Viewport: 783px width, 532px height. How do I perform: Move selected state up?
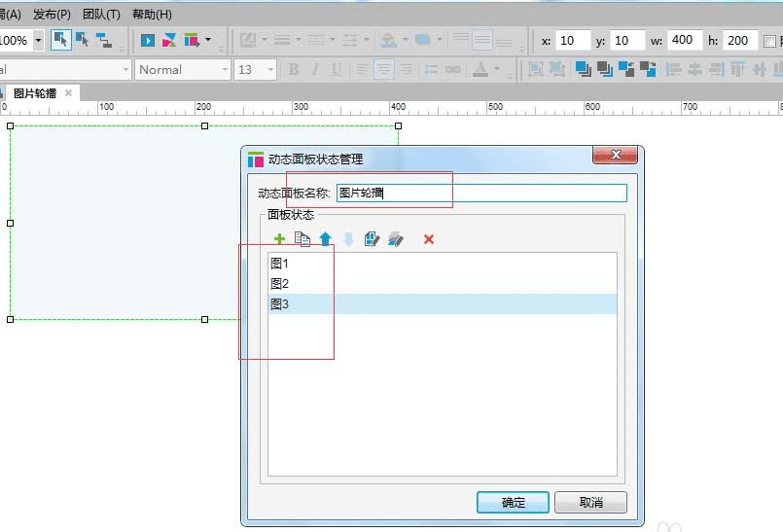pyautogui.click(x=325, y=239)
